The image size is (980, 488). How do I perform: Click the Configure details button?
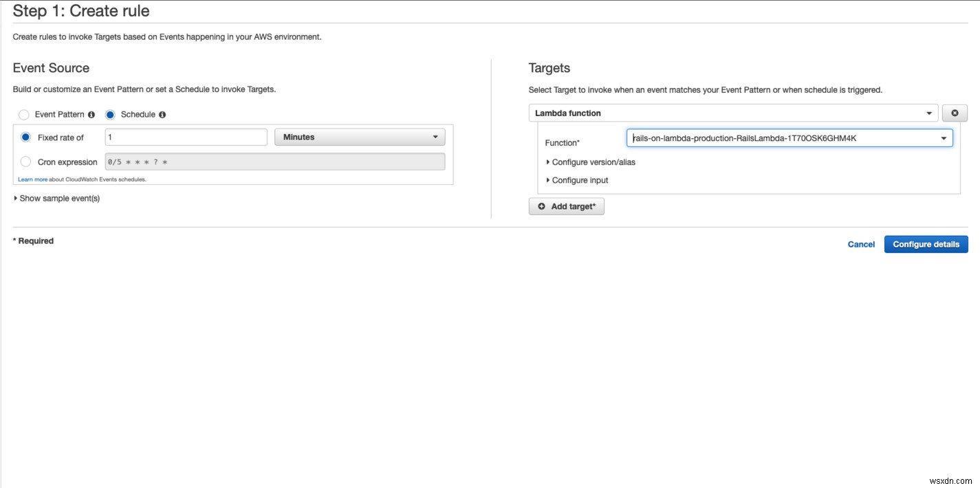click(x=926, y=244)
